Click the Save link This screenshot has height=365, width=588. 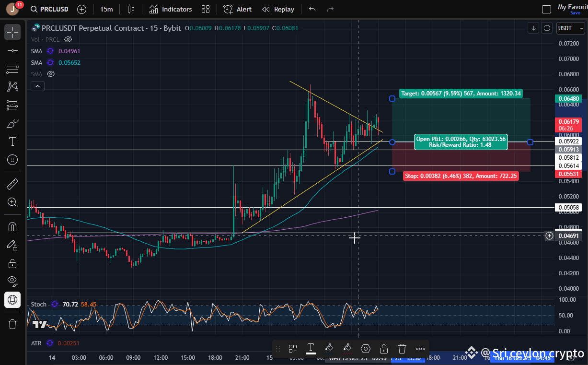pos(575,13)
